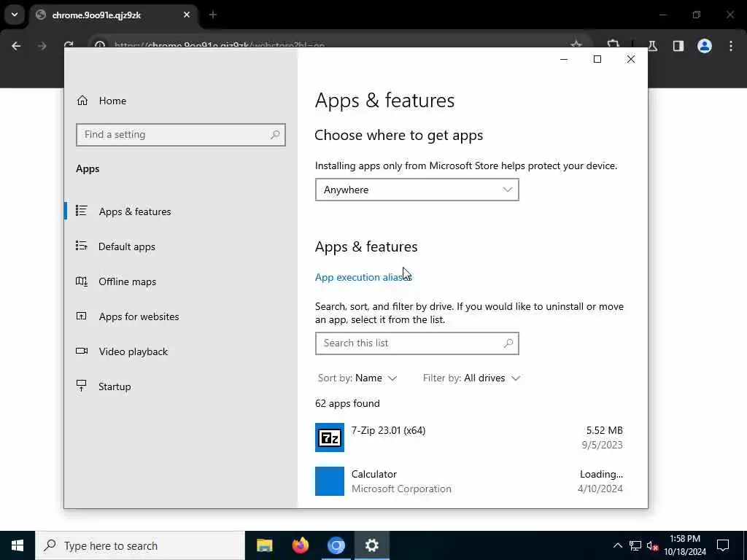This screenshot has width=747, height=560.
Task: Expand Filter by All drives dropdown
Action: tap(471, 378)
